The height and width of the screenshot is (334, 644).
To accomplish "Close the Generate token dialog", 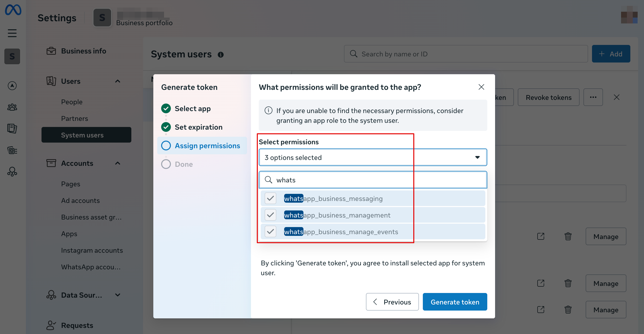I will coord(481,87).
